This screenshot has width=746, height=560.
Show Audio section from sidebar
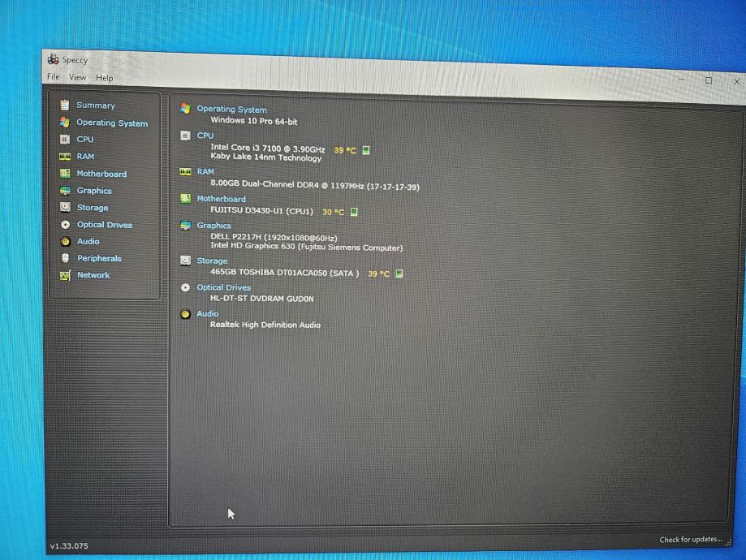[88, 241]
